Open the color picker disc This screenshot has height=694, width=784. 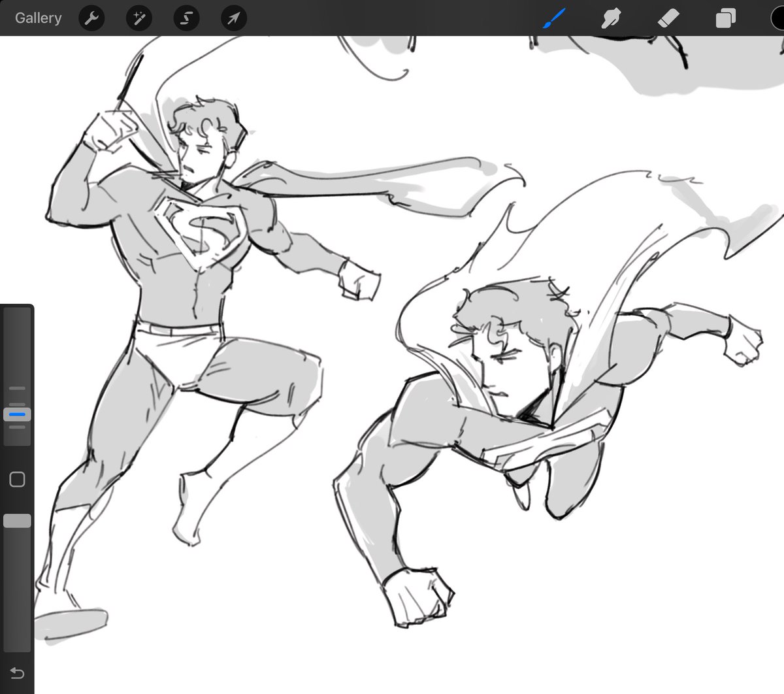pos(778,18)
